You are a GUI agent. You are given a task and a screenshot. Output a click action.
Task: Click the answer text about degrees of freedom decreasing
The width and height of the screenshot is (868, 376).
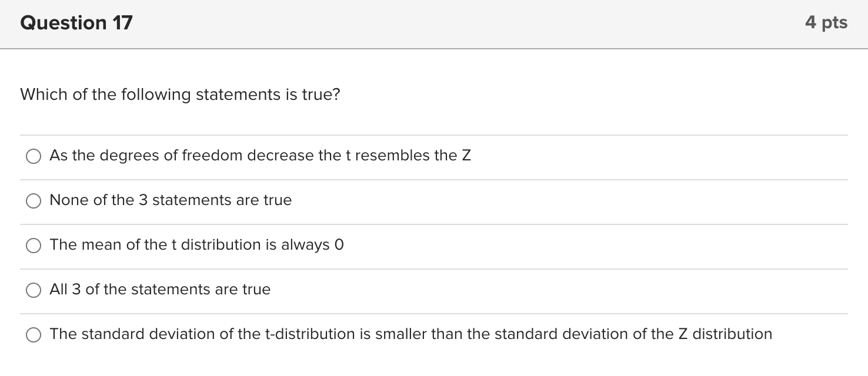(260, 156)
